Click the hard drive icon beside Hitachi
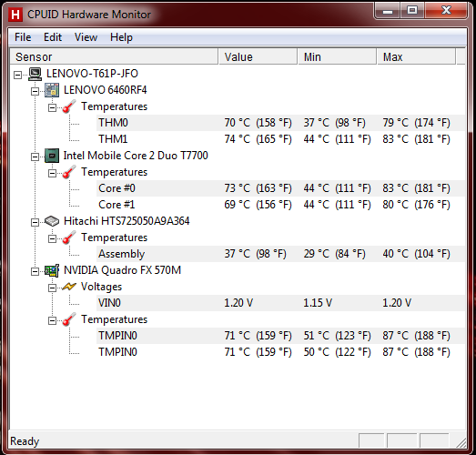Image resolution: width=476 pixels, height=455 pixels. (52, 221)
